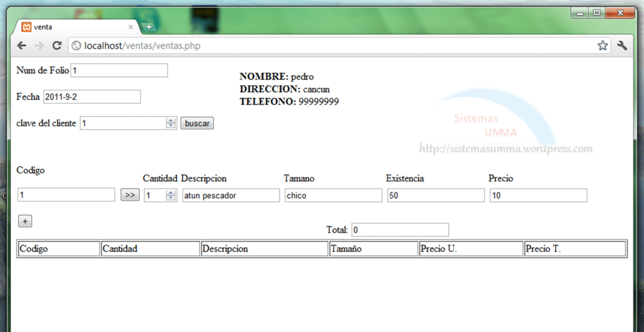The width and height of the screenshot is (644, 332).
Task: Navigate back with the browser arrow
Action: [x=21, y=45]
